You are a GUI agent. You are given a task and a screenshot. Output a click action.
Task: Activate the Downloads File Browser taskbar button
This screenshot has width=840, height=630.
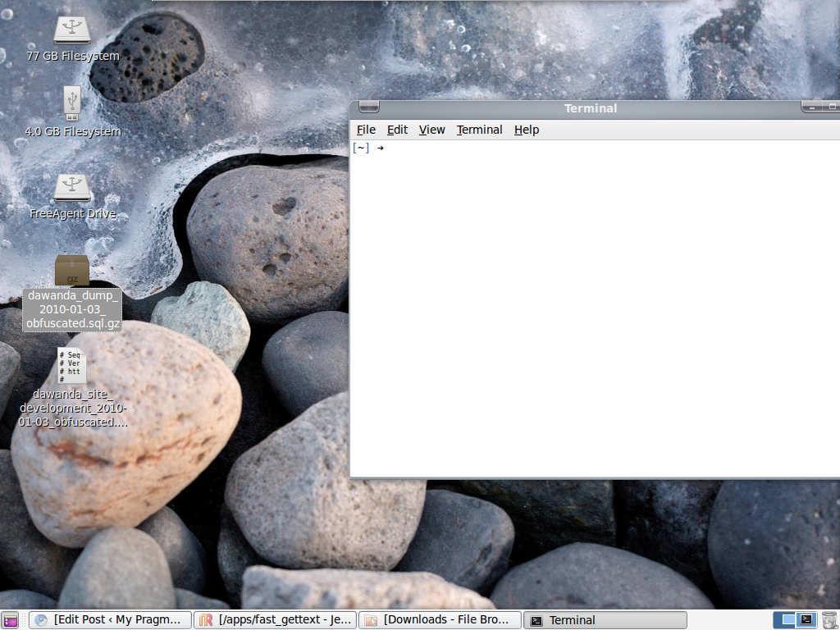point(441,620)
